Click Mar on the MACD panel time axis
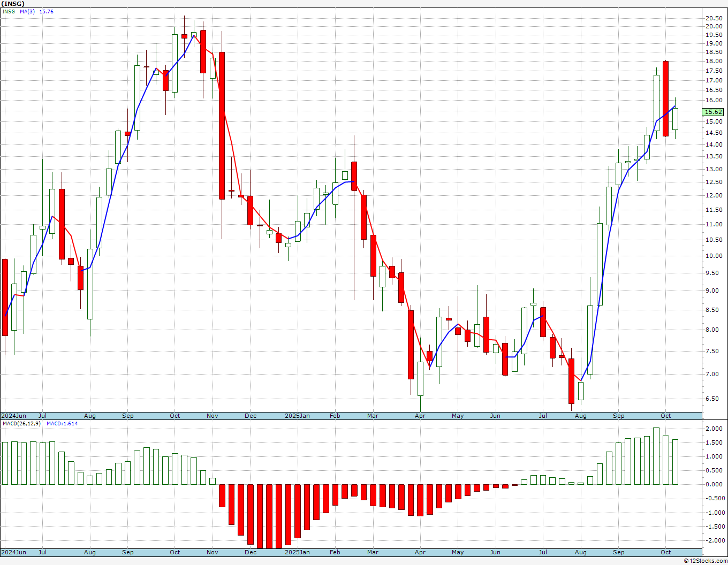This screenshot has width=728, height=565. 373,552
